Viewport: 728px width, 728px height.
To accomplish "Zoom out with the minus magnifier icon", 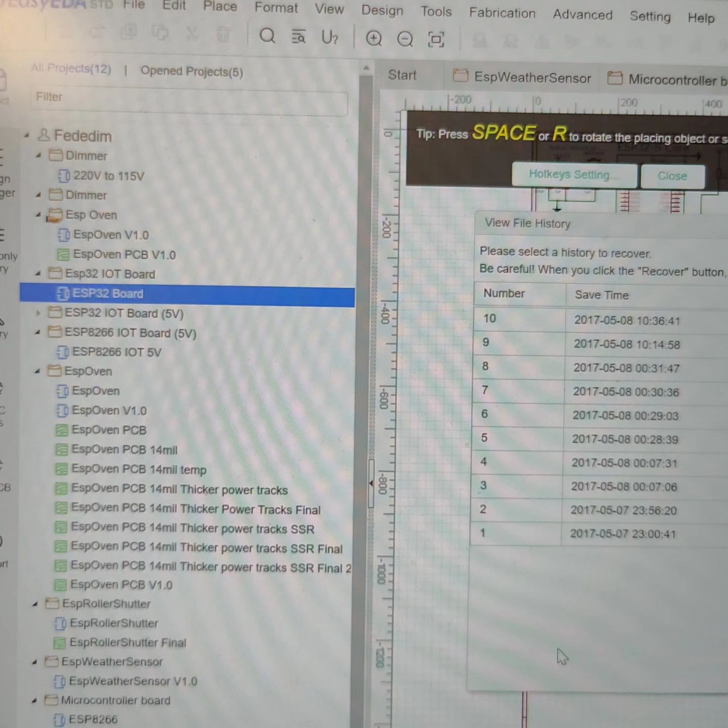I will (405, 39).
